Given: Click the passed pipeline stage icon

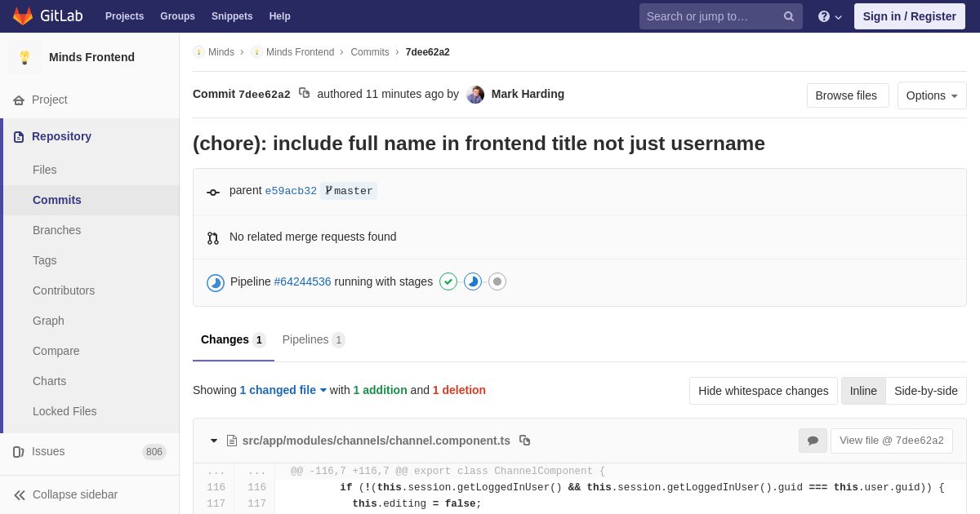Looking at the screenshot, I should point(448,281).
